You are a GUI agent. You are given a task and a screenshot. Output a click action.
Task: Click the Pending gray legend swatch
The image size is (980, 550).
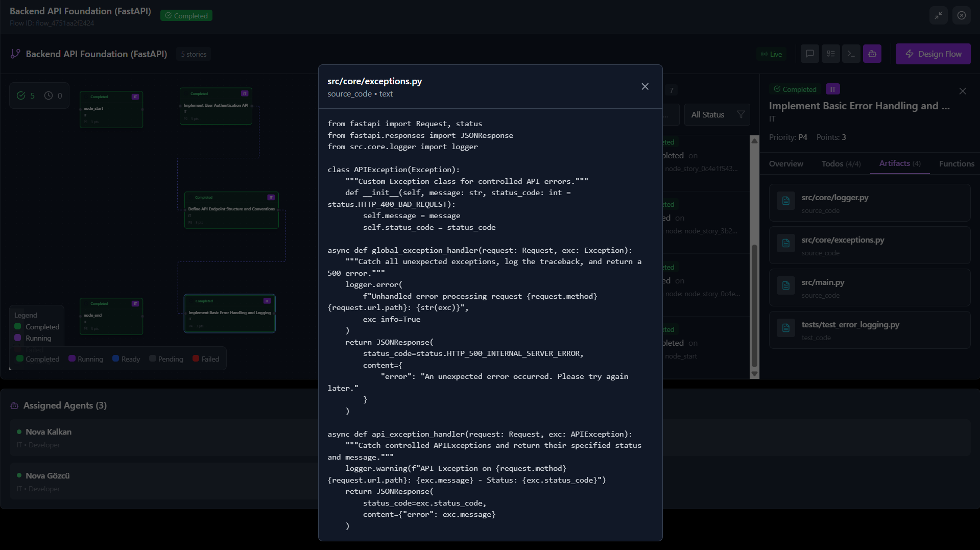[153, 358]
